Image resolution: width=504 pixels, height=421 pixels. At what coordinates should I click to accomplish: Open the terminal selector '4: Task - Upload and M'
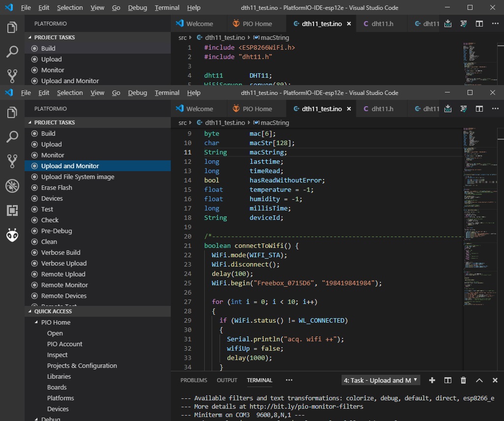click(380, 380)
